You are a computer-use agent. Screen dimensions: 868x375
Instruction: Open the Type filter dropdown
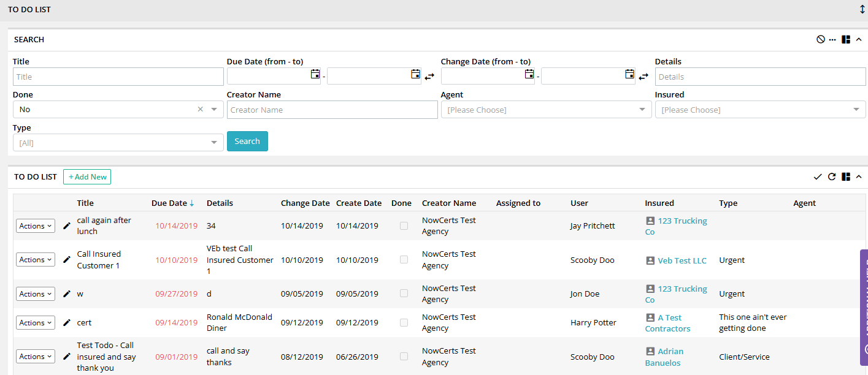[118, 142]
